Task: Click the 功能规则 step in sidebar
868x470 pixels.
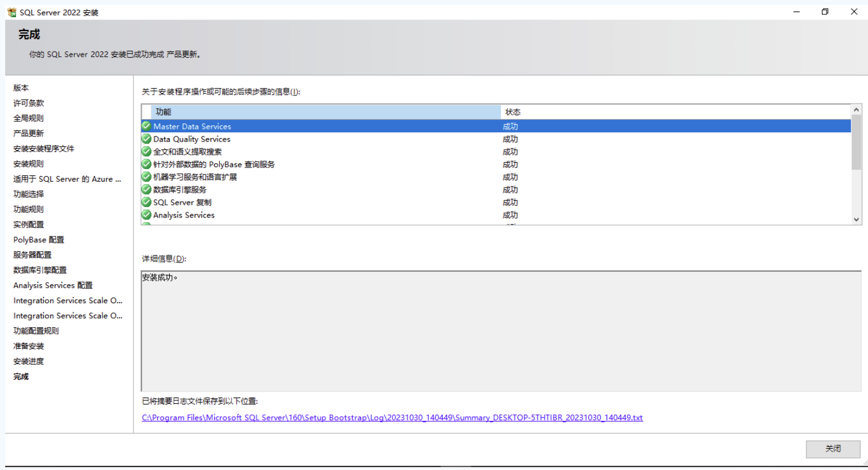Action: (x=29, y=209)
